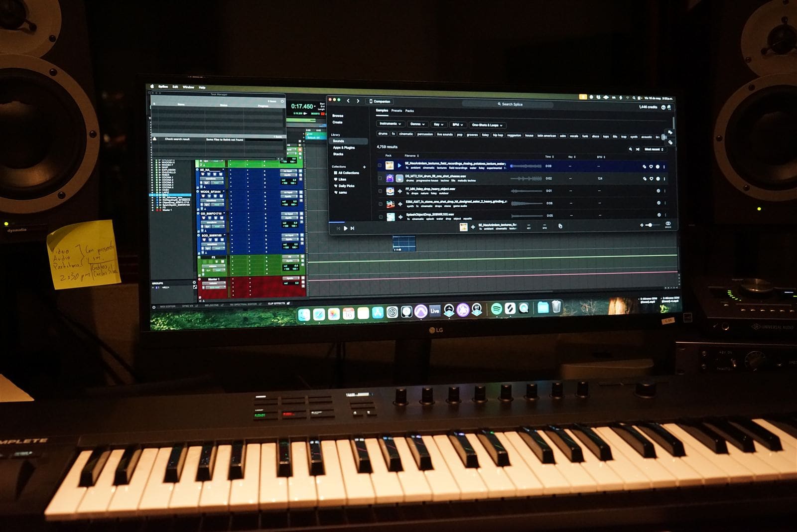
Task: Open Spotify from the dock
Action: click(x=496, y=309)
